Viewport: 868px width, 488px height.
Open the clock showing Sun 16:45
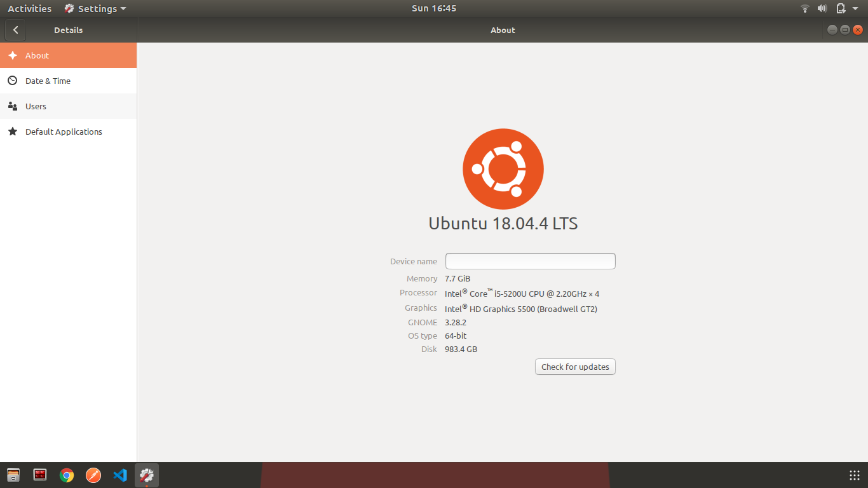pos(434,8)
